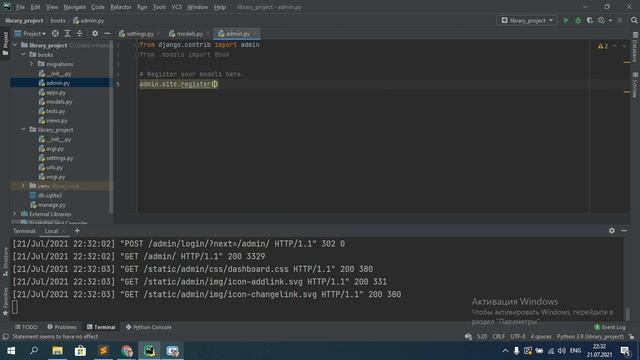Click the read-only lock icon in status bar
The image size is (640, 360).
pyautogui.click(x=631, y=337)
